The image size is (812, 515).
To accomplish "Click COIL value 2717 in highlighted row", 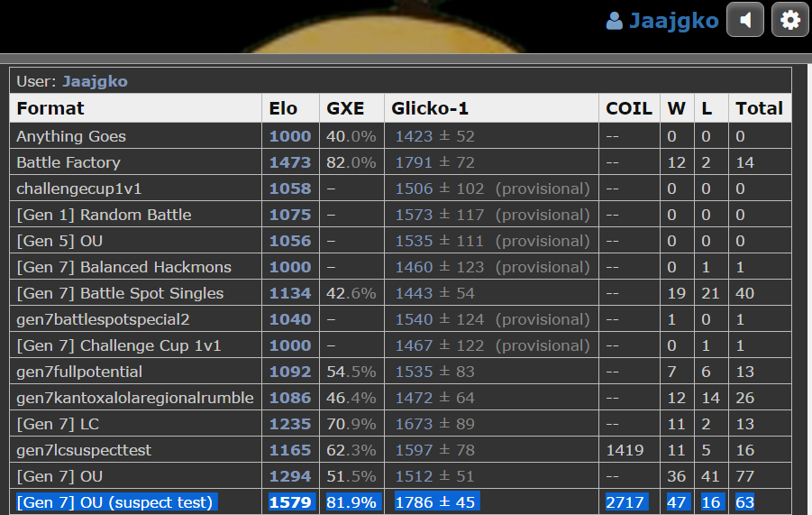I will (x=624, y=502).
